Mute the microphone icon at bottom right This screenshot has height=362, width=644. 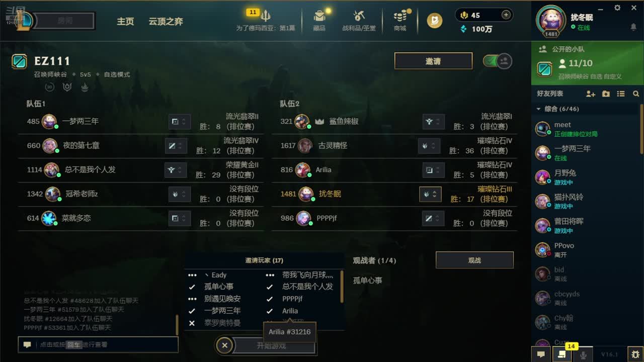click(583, 354)
